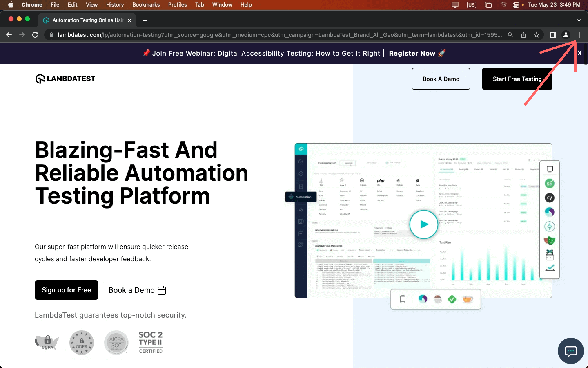Dismiss the webinar banner with the X
Viewport: 588px width, 368px height.
tap(579, 53)
